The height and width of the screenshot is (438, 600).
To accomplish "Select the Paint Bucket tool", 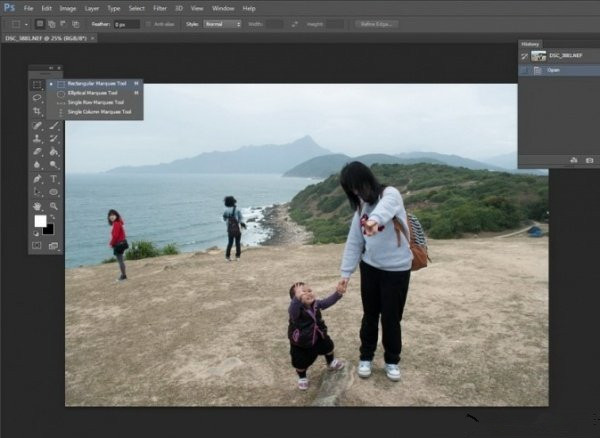I will (54, 151).
